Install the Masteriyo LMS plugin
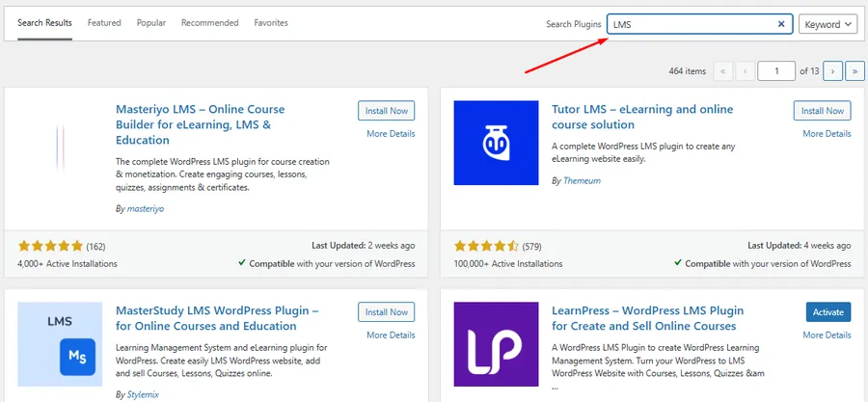This screenshot has width=868, height=402. [x=386, y=111]
